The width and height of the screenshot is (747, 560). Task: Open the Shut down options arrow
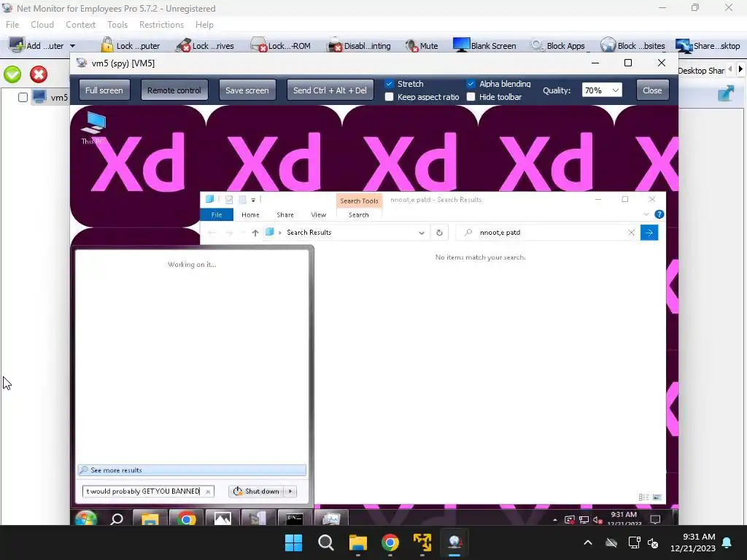[290, 491]
